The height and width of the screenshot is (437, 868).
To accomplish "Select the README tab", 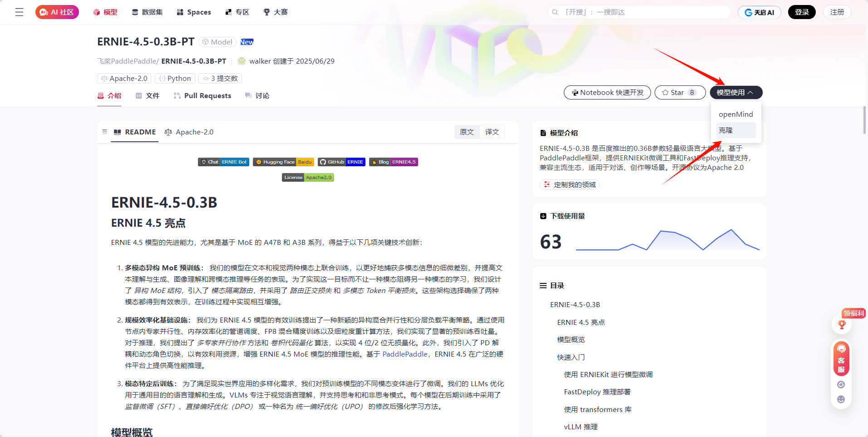I will pyautogui.click(x=135, y=132).
